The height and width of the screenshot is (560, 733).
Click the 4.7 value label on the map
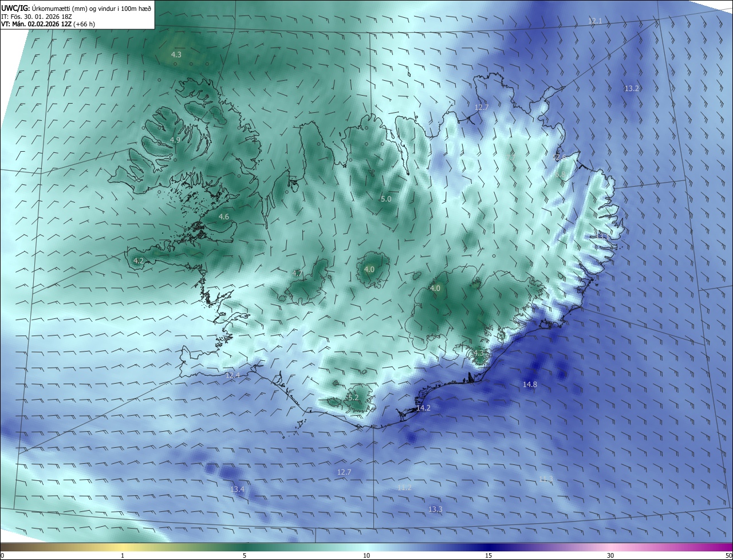297,273
